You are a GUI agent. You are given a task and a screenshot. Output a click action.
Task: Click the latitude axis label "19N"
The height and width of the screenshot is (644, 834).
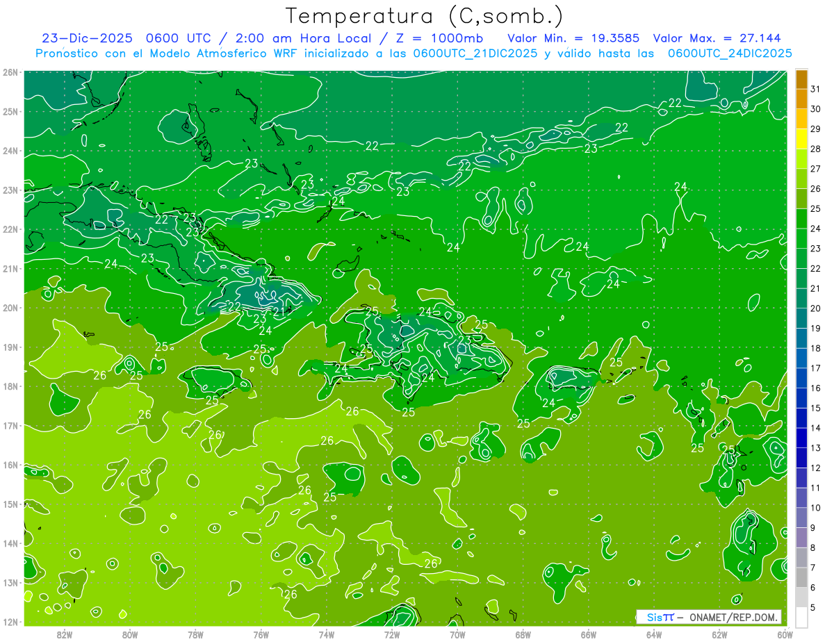pyautogui.click(x=10, y=347)
